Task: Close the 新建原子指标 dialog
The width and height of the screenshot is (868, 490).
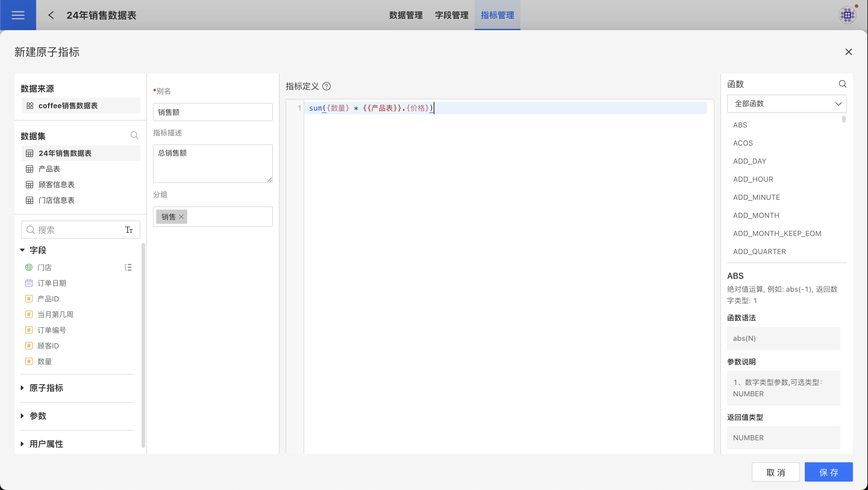Action: [848, 52]
